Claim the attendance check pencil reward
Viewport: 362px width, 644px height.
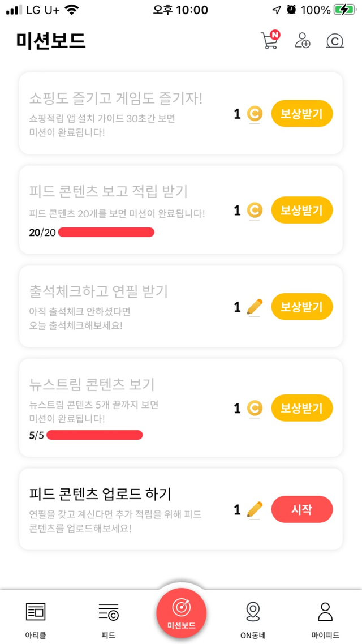(x=302, y=307)
